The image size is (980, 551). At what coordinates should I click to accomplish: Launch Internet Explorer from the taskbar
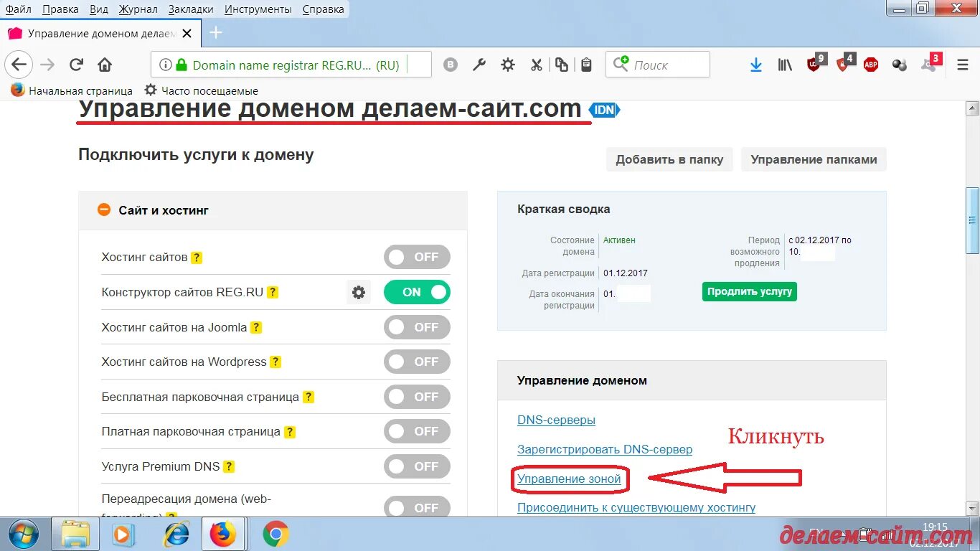(x=176, y=534)
